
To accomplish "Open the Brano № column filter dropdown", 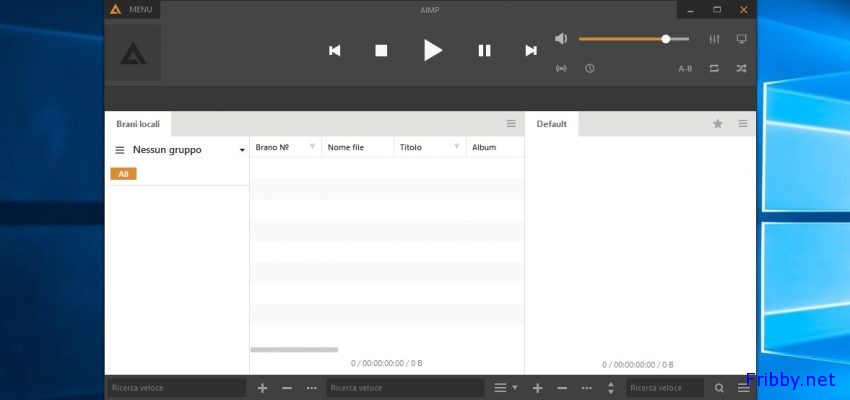I will click(x=312, y=147).
